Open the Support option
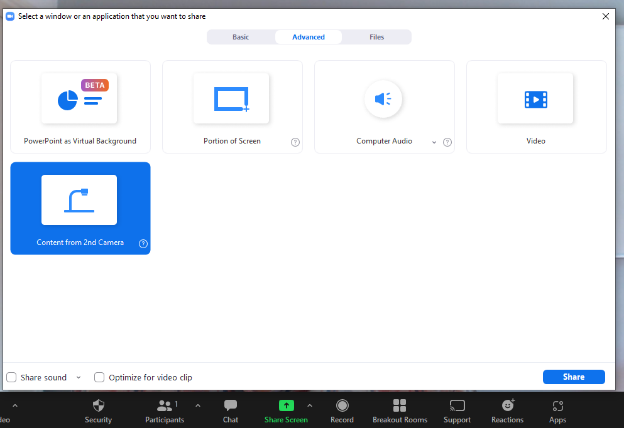 click(x=457, y=411)
